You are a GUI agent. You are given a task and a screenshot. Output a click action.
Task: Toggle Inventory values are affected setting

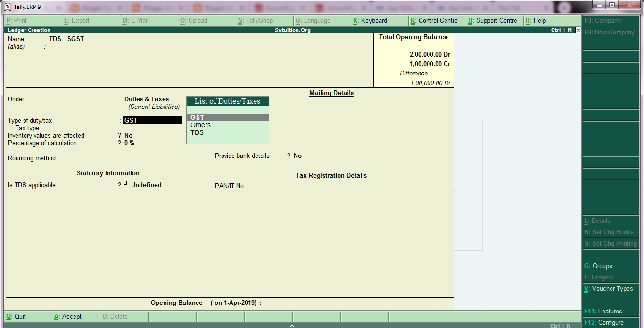[x=125, y=135]
